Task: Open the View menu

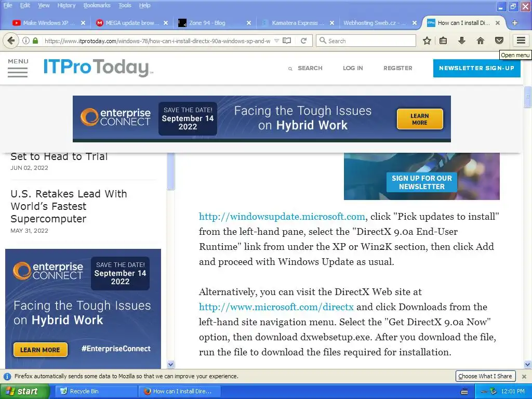Action: pos(44,5)
